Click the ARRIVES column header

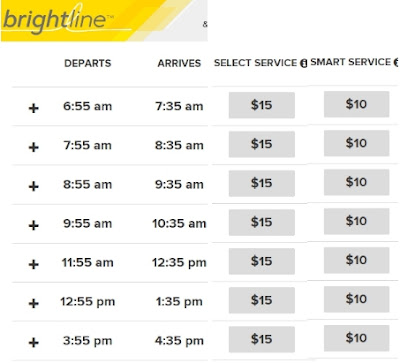[179, 63]
